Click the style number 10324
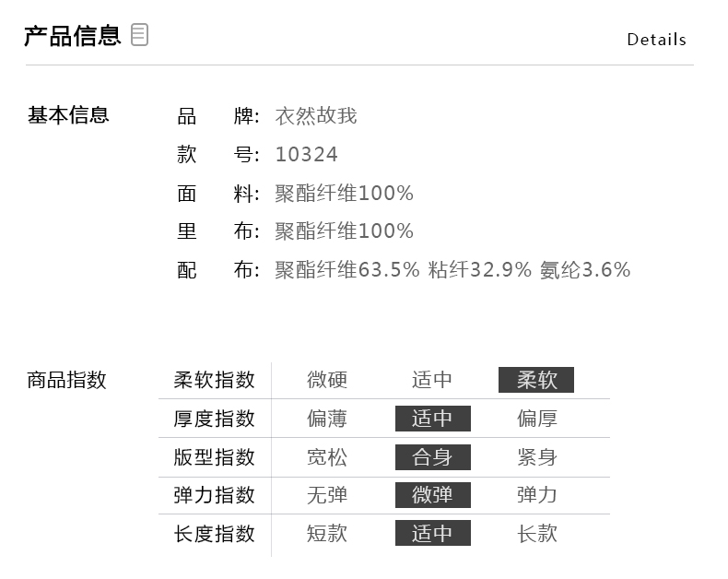This screenshot has width=728, height=579. click(x=306, y=155)
